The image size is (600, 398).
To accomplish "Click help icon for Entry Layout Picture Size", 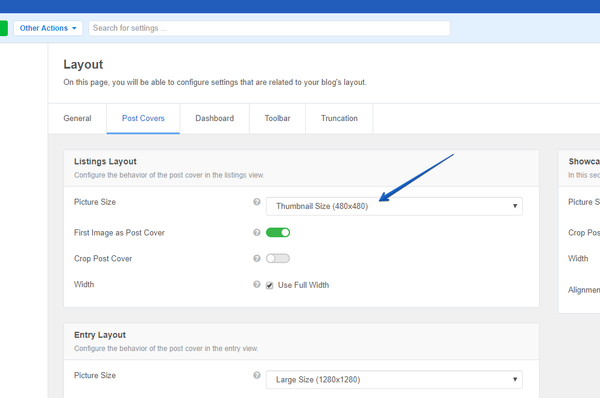I will tap(257, 375).
